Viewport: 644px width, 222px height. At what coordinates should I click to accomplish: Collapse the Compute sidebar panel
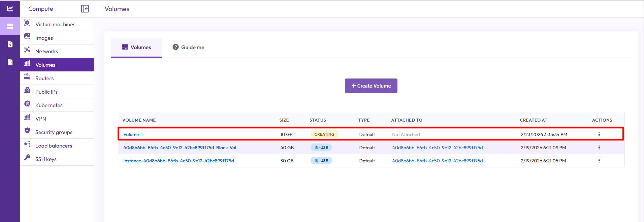click(x=85, y=9)
